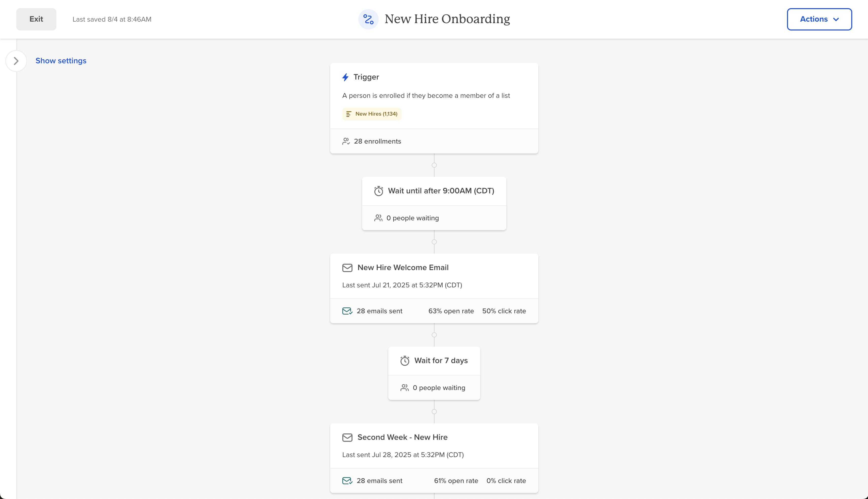Screen dimensions: 868x499
Task: Click the stopwatch icon on 7 days wait
Action: [x=405, y=361]
